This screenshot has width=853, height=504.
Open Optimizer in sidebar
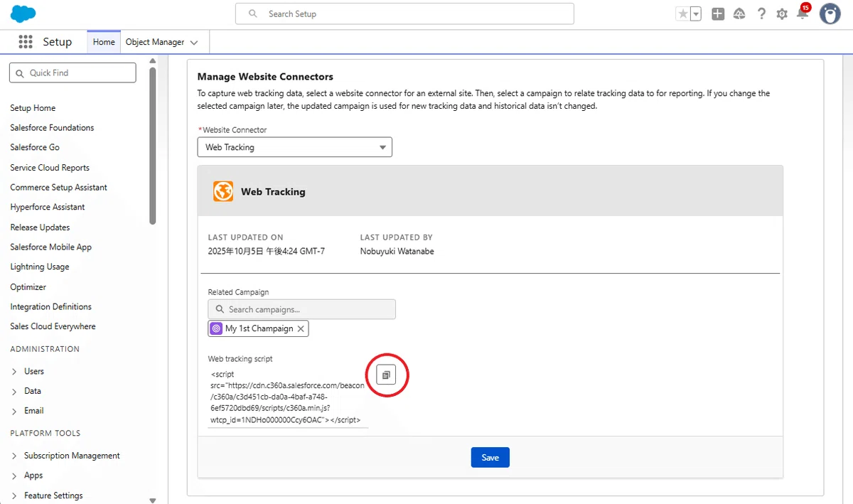point(28,287)
